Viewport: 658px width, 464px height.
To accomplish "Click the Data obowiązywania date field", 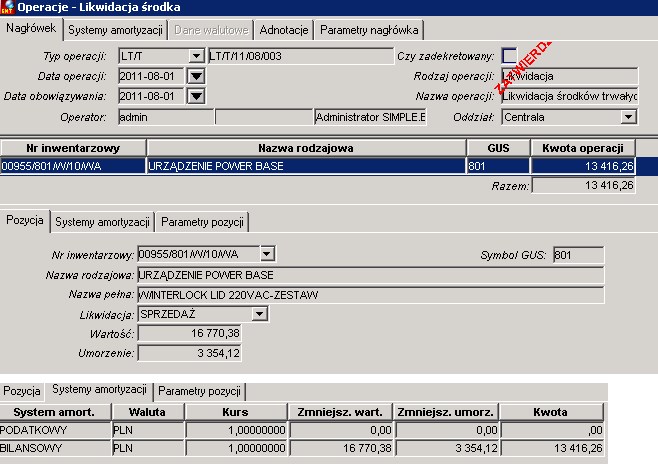I will 151,96.
